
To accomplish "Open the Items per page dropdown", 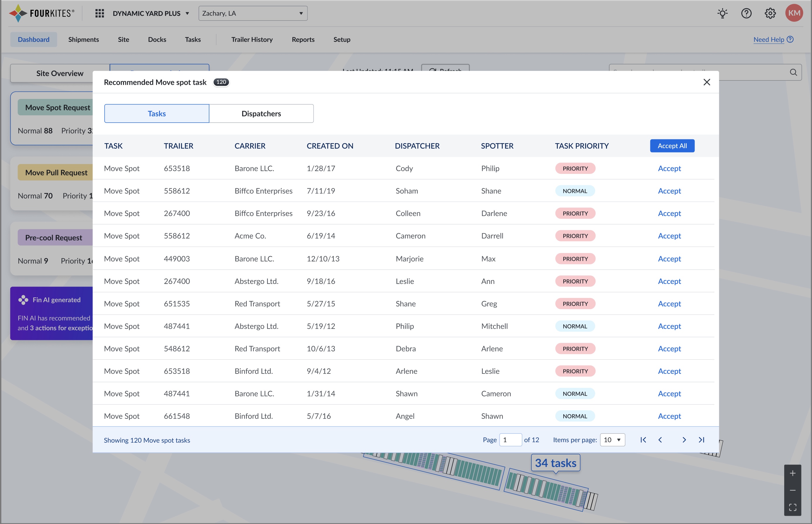I will point(613,440).
